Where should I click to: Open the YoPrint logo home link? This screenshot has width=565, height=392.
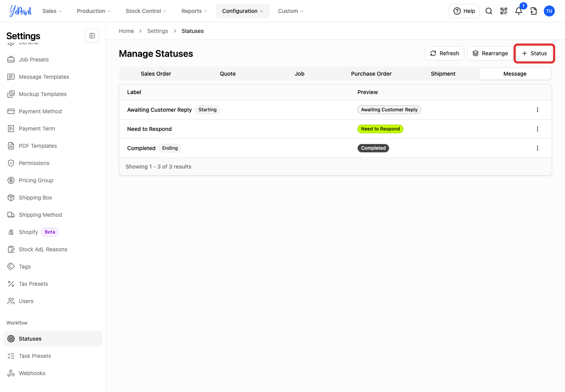point(21,11)
